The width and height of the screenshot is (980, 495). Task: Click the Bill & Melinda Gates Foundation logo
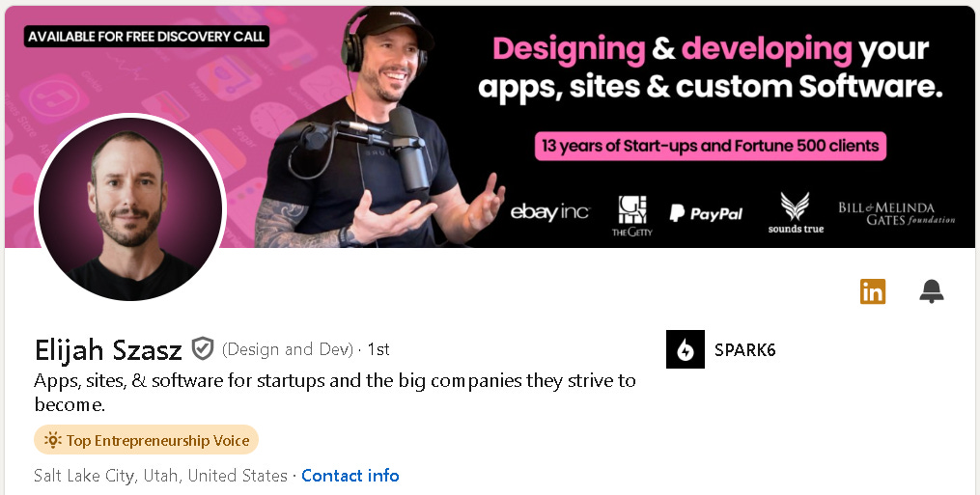click(897, 213)
